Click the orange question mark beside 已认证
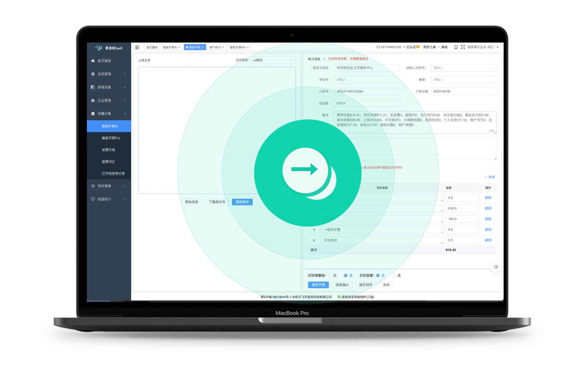The width and height of the screenshot is (588, 366). [x=418, y=47]
